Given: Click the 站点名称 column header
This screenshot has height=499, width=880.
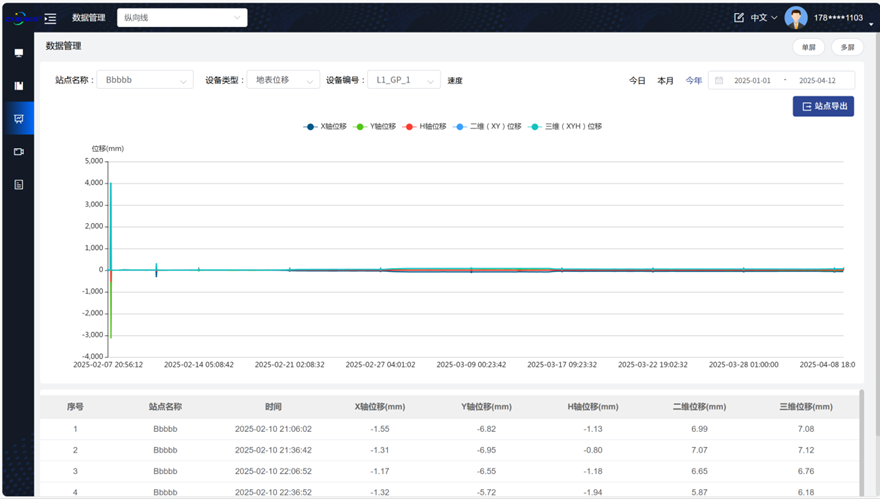Looking at the screenshot, I should click(165, 406).
